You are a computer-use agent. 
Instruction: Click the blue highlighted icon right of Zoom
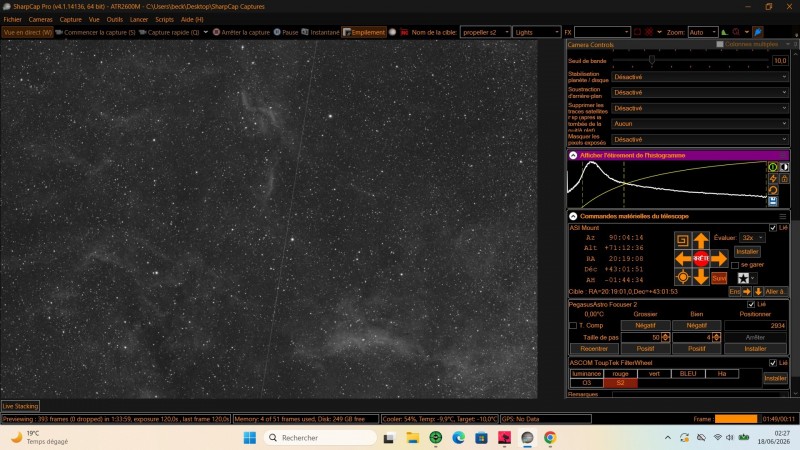[x=758, y=32]
